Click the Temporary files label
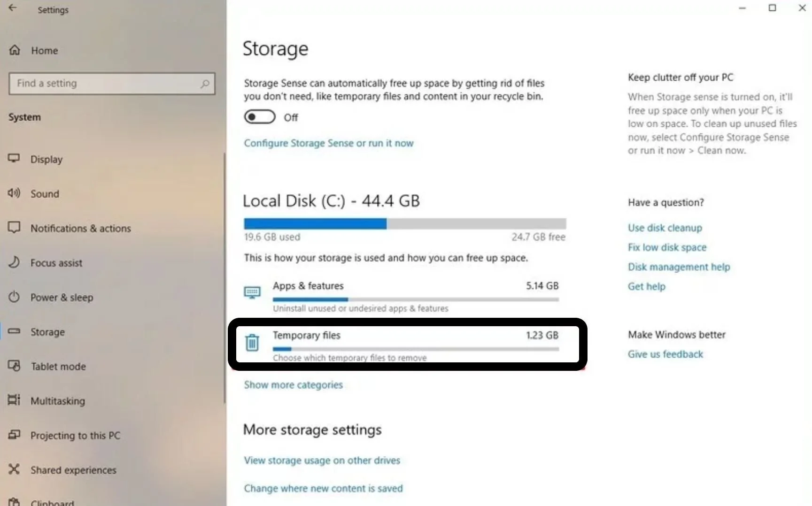Viewport: 812px width, 506px height. tap(306, 335)
